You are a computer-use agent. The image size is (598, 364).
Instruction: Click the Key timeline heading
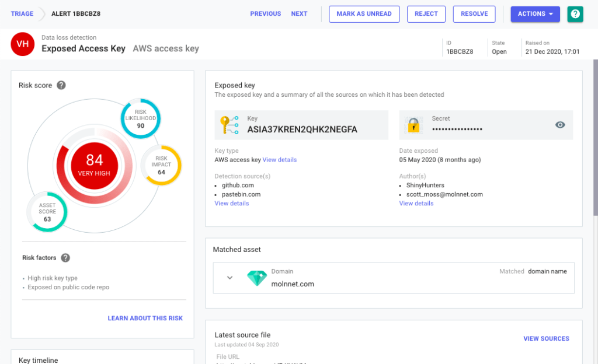38,360
